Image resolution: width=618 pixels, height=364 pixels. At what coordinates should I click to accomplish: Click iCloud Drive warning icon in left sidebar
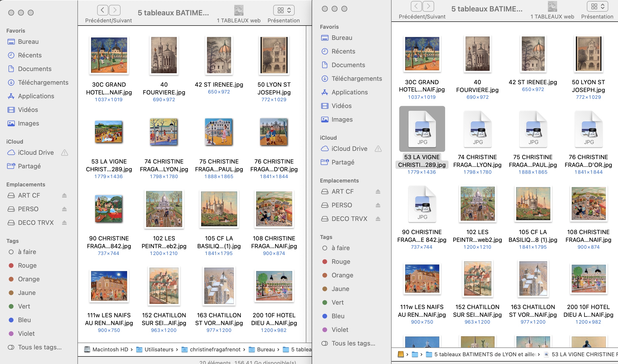pos(64,153)
